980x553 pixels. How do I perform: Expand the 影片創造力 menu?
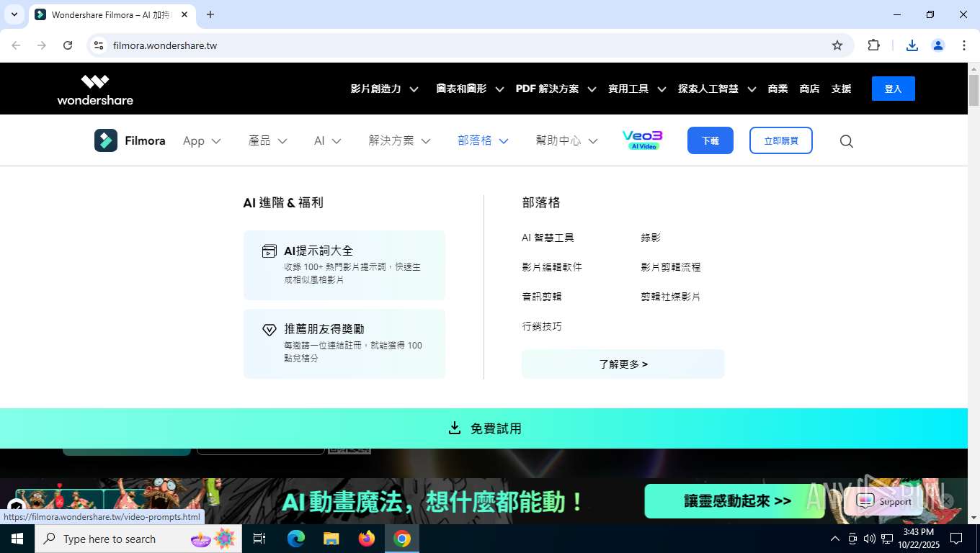(384, 89)
